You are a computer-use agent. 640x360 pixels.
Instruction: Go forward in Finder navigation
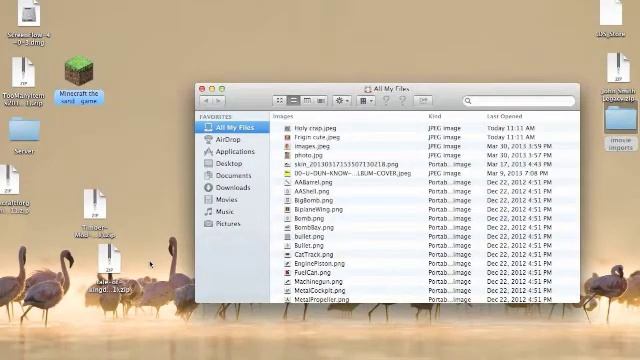click(x=218, y=101)
